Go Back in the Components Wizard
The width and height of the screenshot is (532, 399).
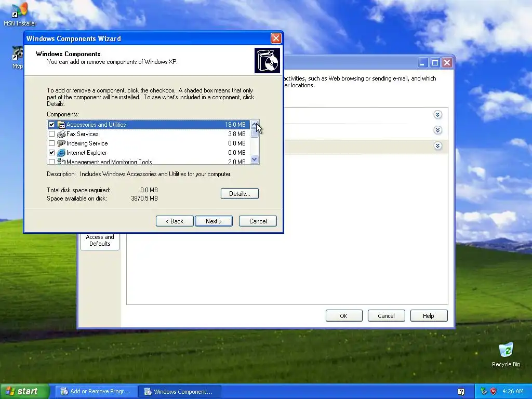pos(175,221)
